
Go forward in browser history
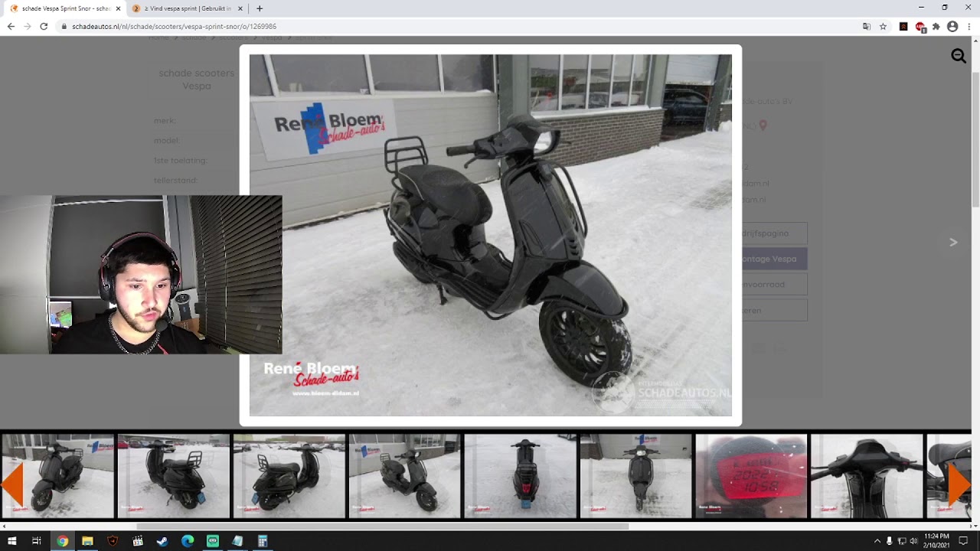(28, 26)
